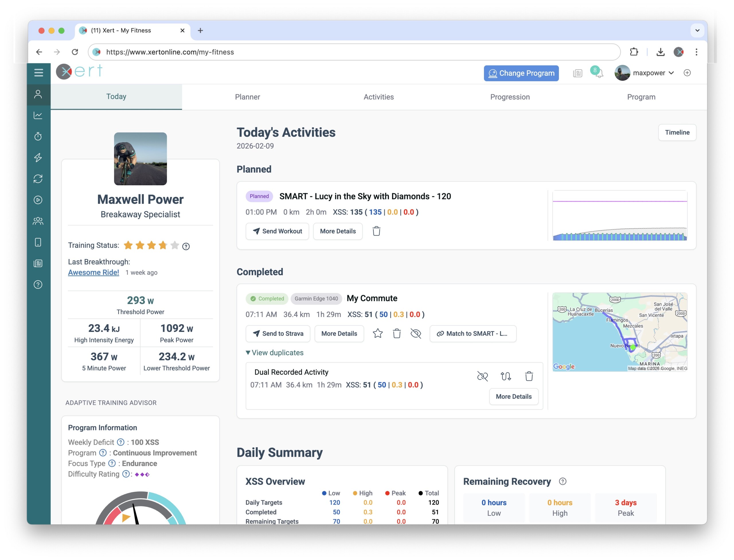The width and height of the screenshot is (734, 560).
Task: Unlink the Dual Recorded Activity
Action: (x=482, y=376)
